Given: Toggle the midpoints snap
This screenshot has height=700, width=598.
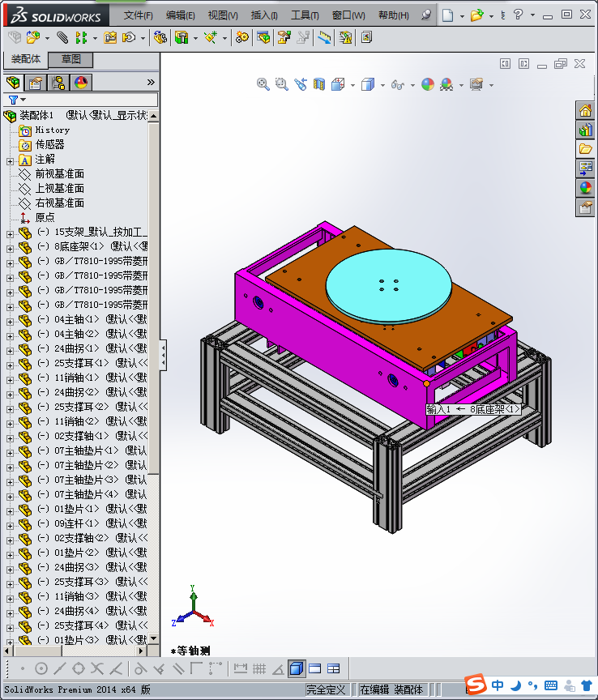Looking at the screenshot, I should 60,668.
